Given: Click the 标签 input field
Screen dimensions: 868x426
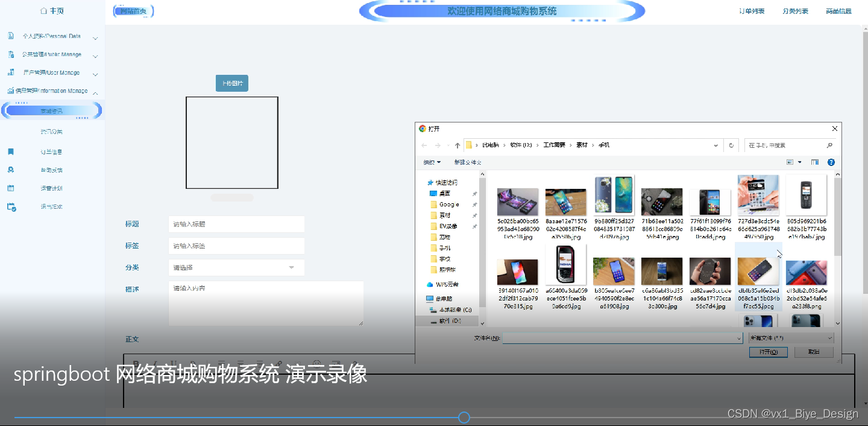Looking at the screenshot, I should [x=236, y=246].
